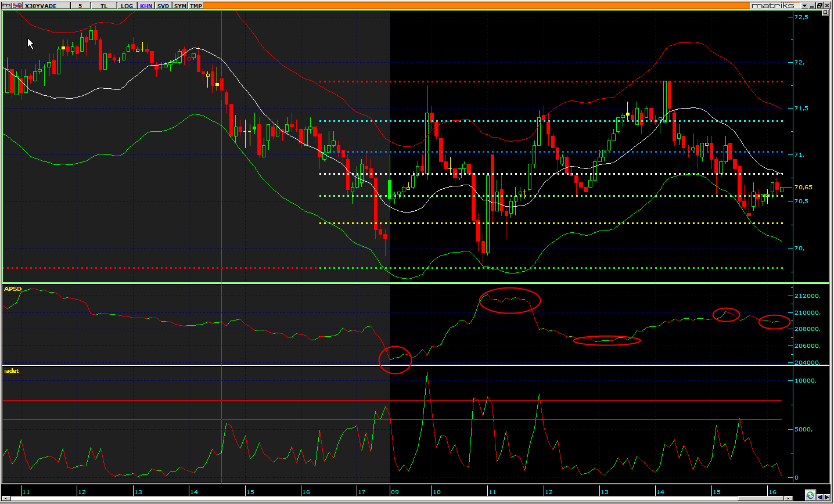
Task: Restore the chart window size
Action: pos(819,6)
